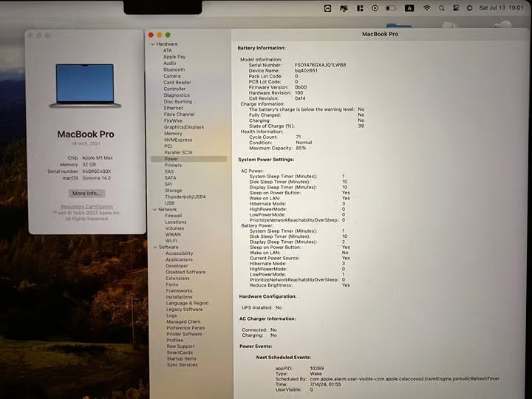The width and height of the screenshot is (532, 399).
Task: Select Preference Panes in the sidebar
Action: [185, 328]
